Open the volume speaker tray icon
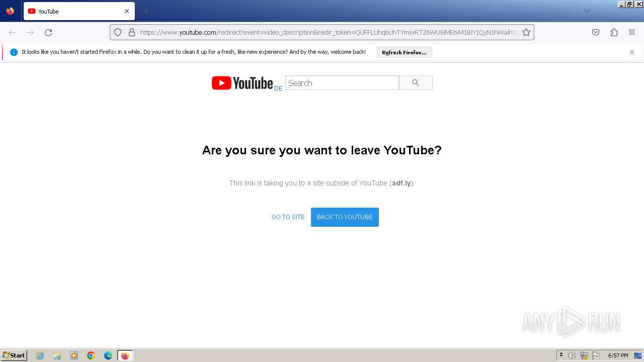The width and height of the screenshot is (644, 362). (572, 355)
